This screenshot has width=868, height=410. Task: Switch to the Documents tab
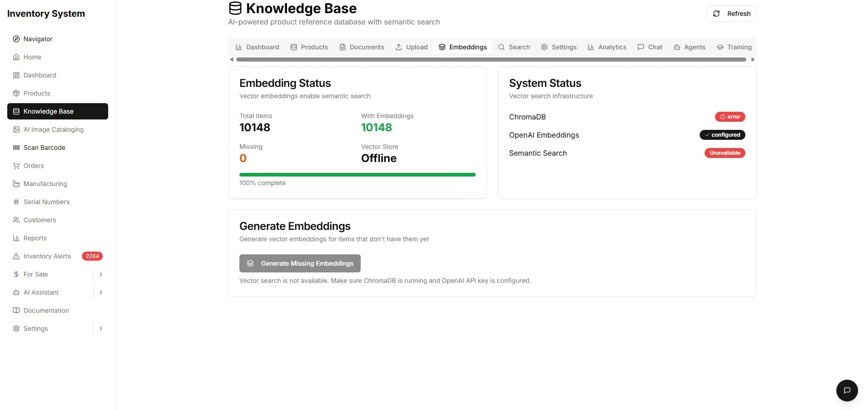pyautogui.click(x=362, y=47)
